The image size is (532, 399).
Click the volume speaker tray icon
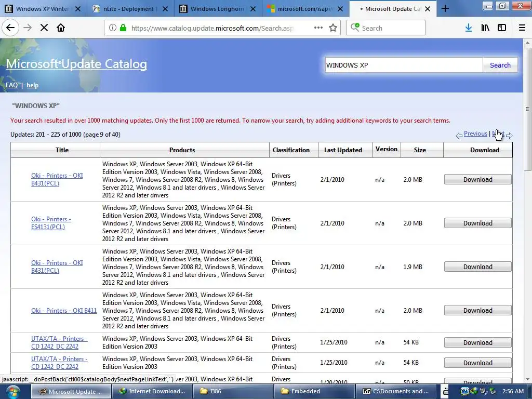tap(483, 391)
